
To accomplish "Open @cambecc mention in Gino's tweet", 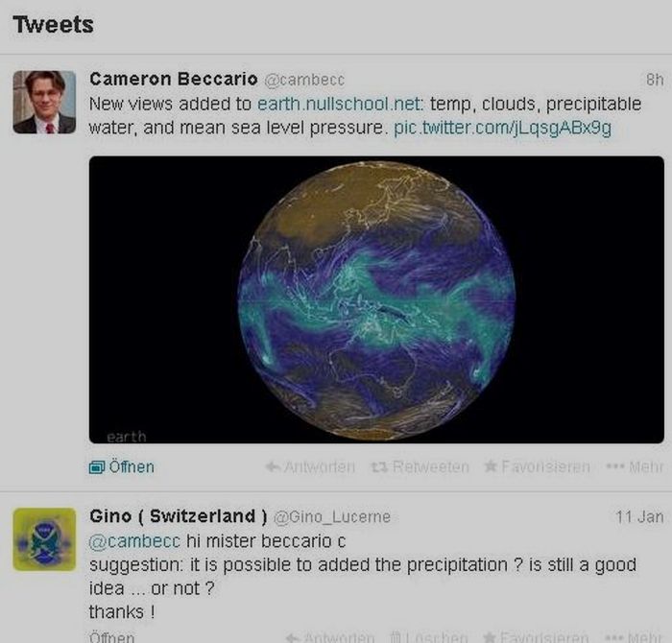I will [x=134, y=541].
